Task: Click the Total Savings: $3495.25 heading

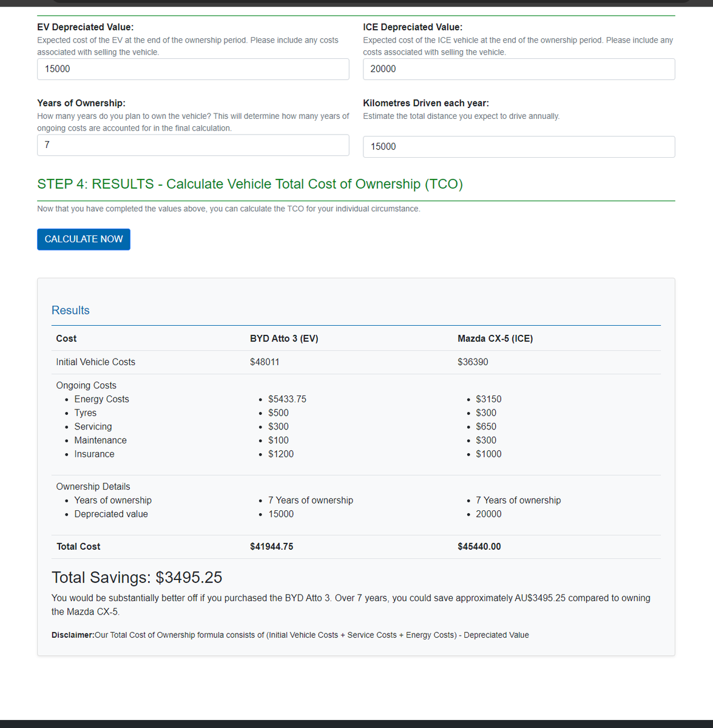Action: [137, 577]
